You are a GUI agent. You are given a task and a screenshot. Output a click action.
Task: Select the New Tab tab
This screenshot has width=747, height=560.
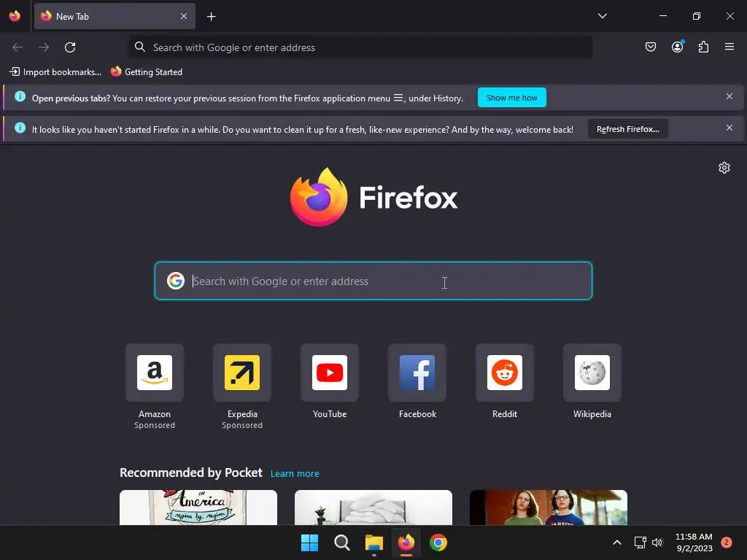click(115, 16)
